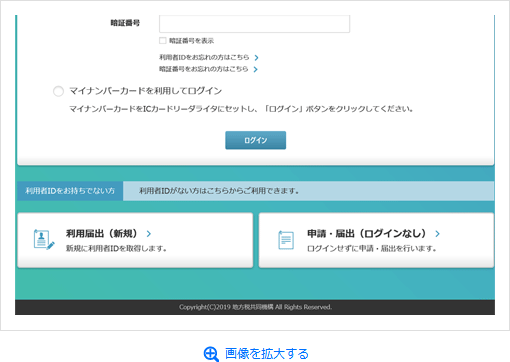
Task: Click the ログイン button
Action: tap(255, 140)
